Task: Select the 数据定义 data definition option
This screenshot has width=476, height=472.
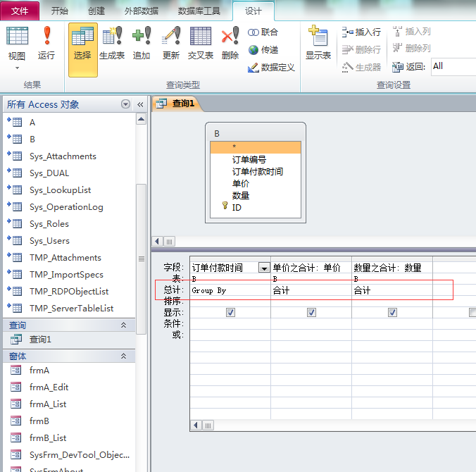Action: click(271, 67)
